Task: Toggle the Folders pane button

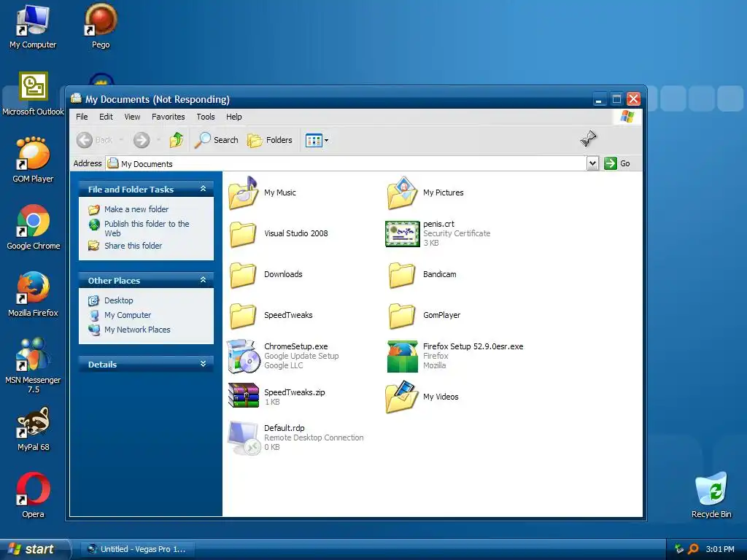Action: [x=270, y=140]
